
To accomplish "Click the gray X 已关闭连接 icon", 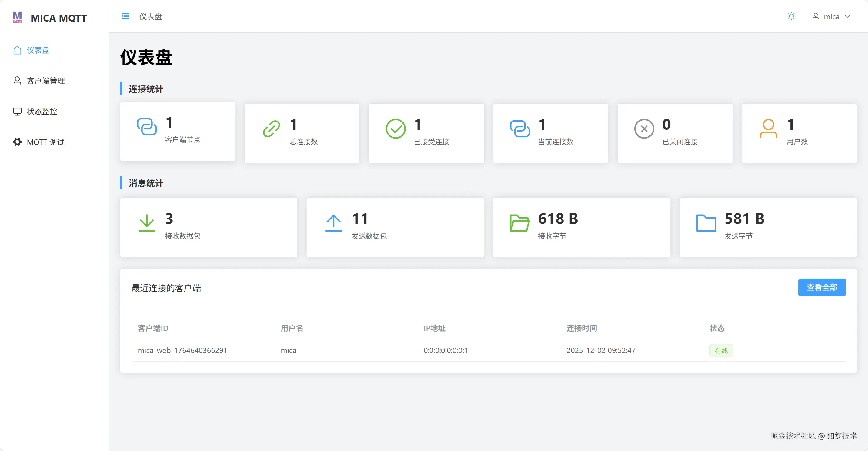I will (644, 129).
